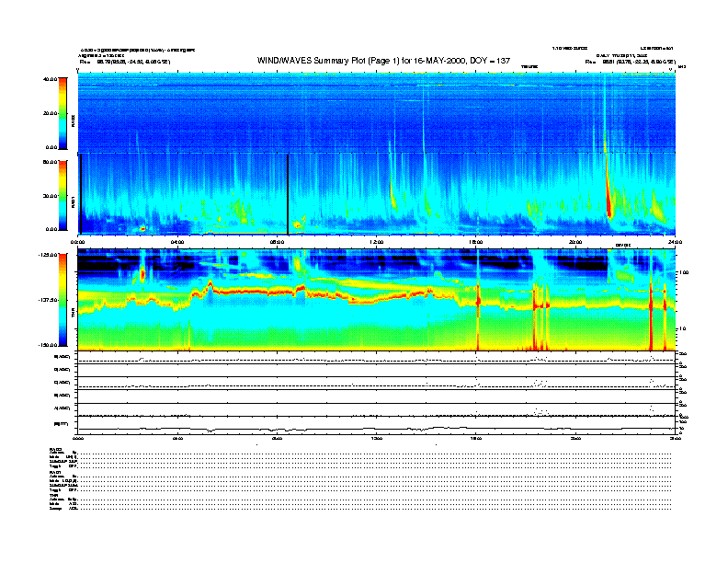Image resolution: width=728 pixels, height=563 pixels.
Task: Click the "100" frequency label beside the TNR panel
Action: 684,272
